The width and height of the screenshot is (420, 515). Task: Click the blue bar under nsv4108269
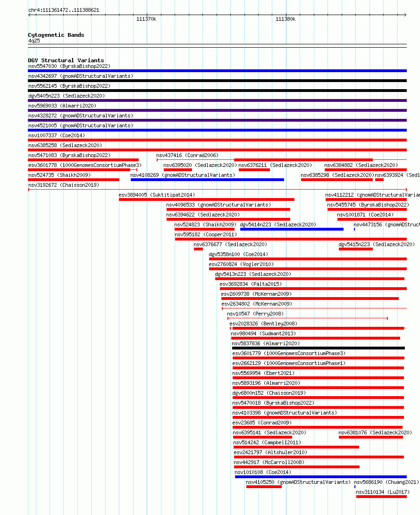[207, 180]
